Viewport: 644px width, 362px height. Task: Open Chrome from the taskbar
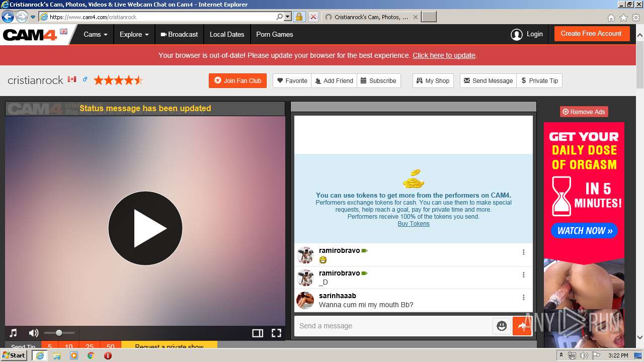coord(91,355)
